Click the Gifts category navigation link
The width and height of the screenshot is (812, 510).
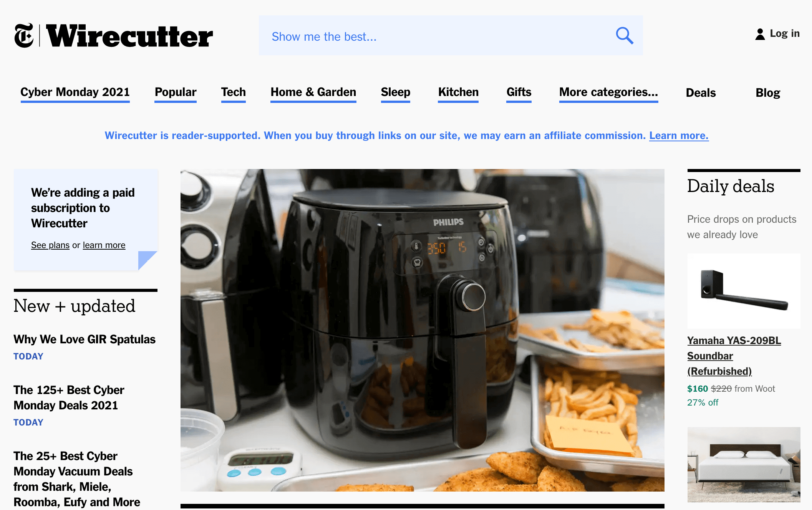click(x=519, y=92)
